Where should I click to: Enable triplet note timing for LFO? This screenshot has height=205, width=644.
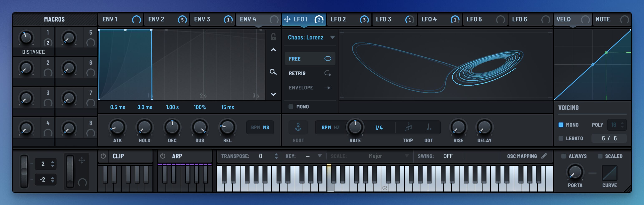tap(408, 127)
